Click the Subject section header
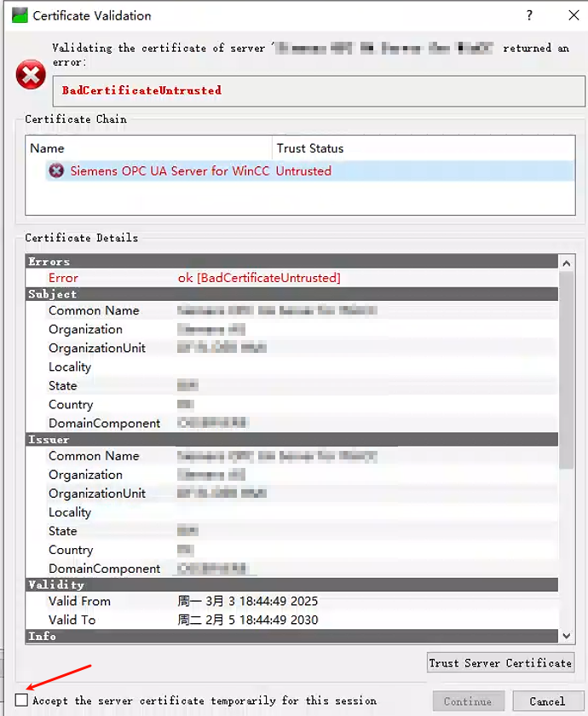Viewport: 588px width, 716px height. click(x=291, y=294)
